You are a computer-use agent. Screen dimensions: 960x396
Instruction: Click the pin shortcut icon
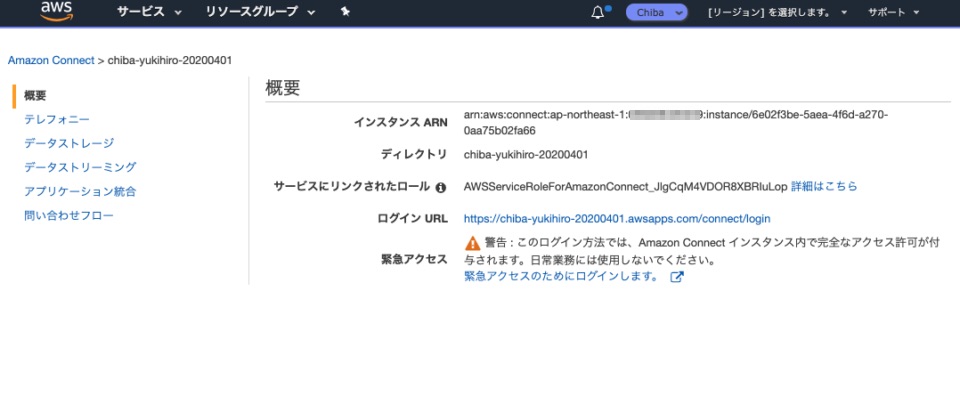coord(345,12)
